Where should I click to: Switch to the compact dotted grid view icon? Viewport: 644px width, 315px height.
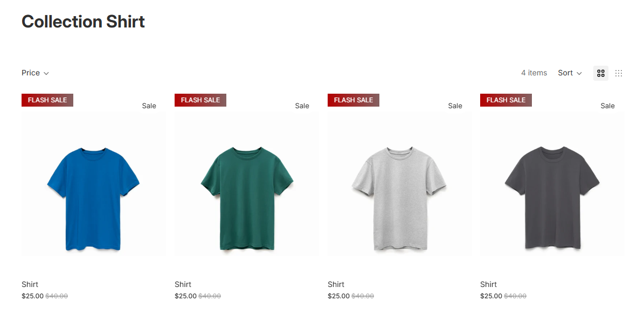[x=619, y=73]
